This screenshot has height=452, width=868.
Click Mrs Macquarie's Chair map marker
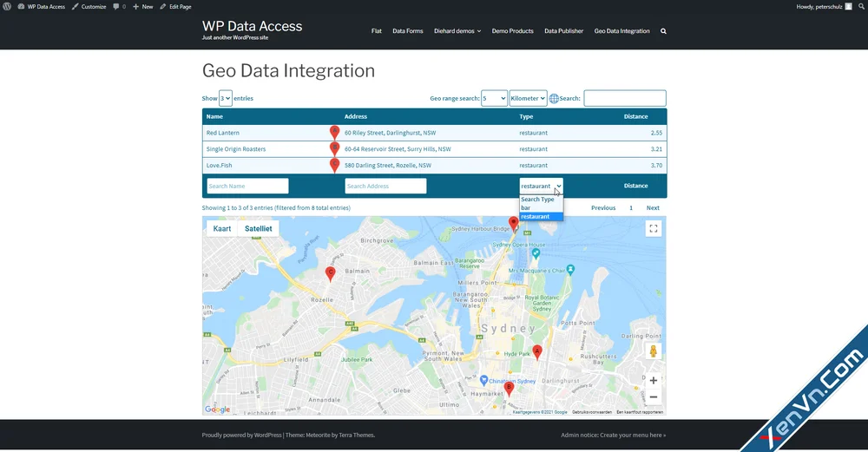(x=571, y=270)
